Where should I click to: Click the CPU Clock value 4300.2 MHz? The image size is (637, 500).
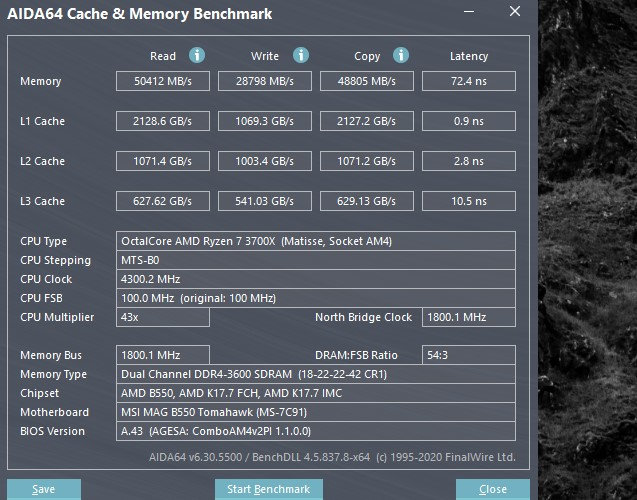click(x=316, y=279)
